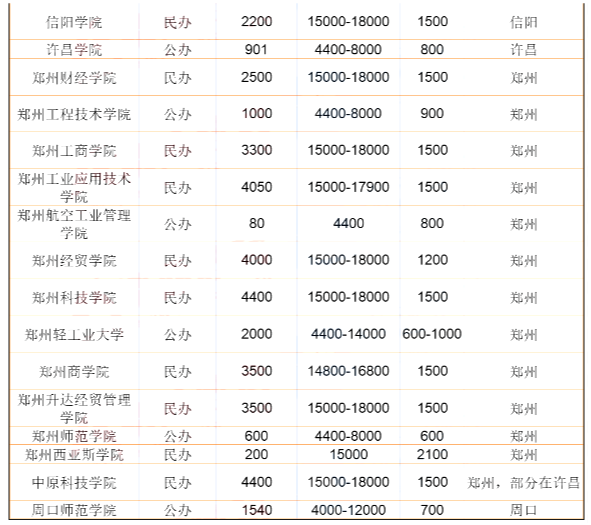The width and height of the screenshot is (591, 525).
Task: Select the 周口师范学院 name cell
Action: (x=74, y=510)
